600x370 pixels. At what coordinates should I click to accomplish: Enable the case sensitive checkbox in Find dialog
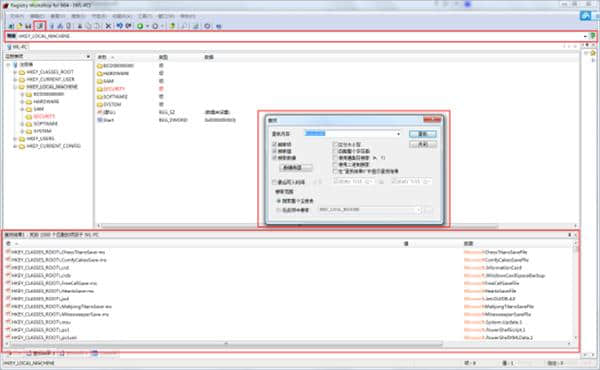[335, 144]
